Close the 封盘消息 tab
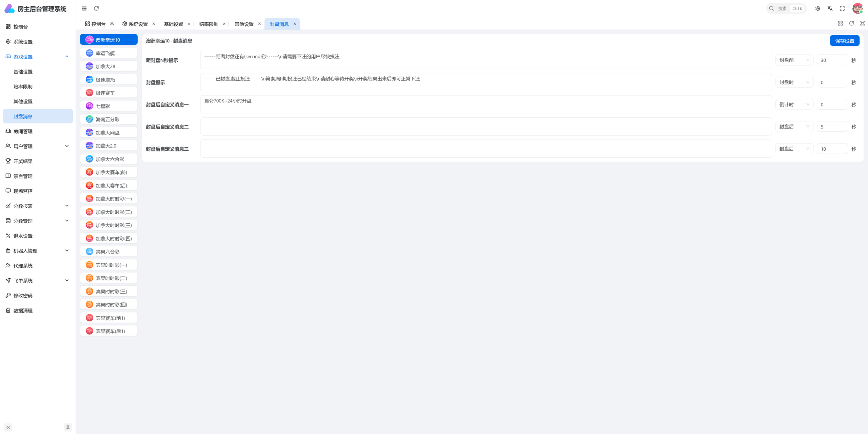This screenshot has height=434, width=868. coord(295,24)
